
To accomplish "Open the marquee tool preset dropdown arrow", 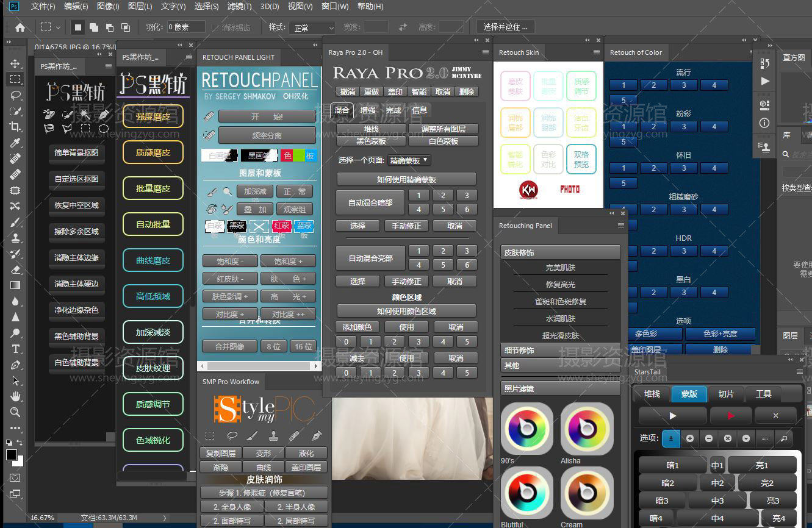I will 58,27.
